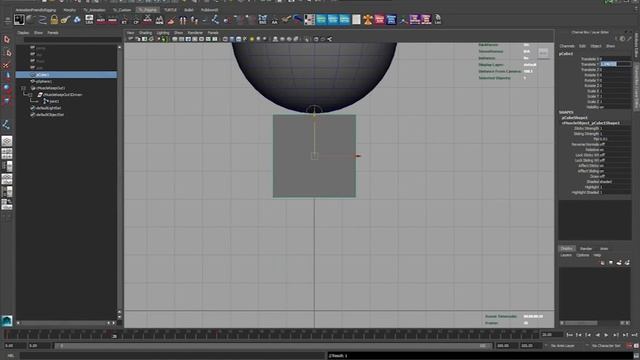The height and width of the screenshot is (360, 640).
Task: Select the arrow Select tool in toolbox
Action: click(x=7, y=39)
